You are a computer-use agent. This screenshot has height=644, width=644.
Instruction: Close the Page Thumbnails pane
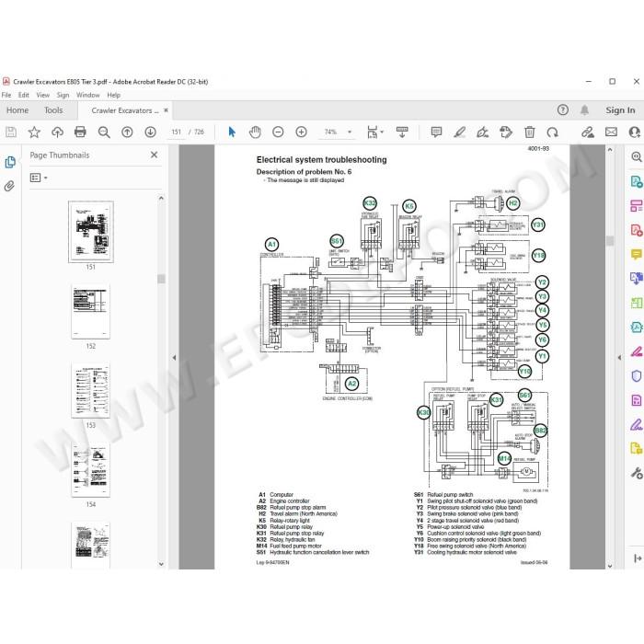pos(154,155)
